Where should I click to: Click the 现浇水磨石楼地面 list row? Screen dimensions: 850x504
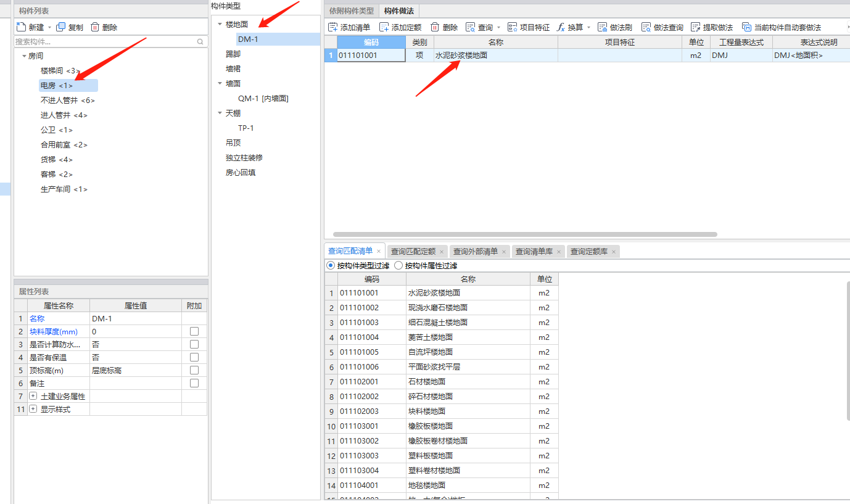(x=442, y=308)
